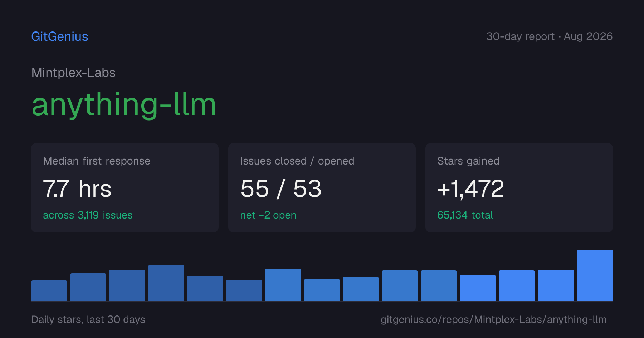Click the tallest bar in the daily stars chart
Screen dimensions: 644x338
595,275
